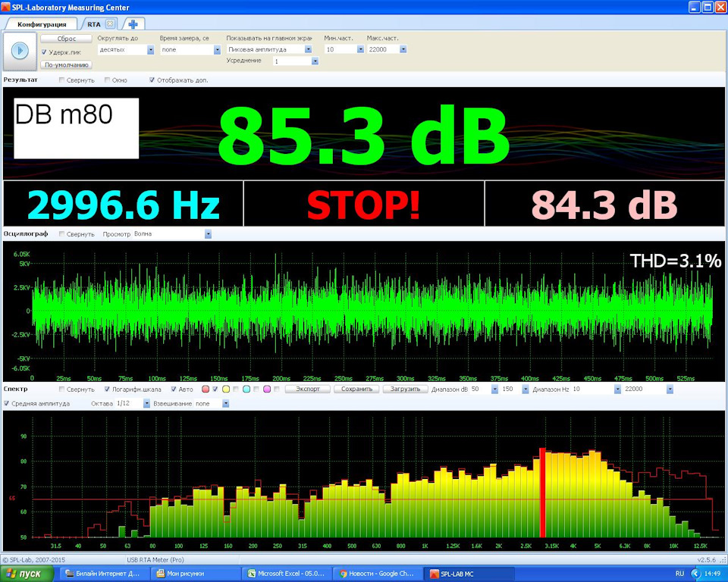Open the Показывать на главном экране dropdown
The height and width of the screenshot is (582, 728).
pos(309,49)
